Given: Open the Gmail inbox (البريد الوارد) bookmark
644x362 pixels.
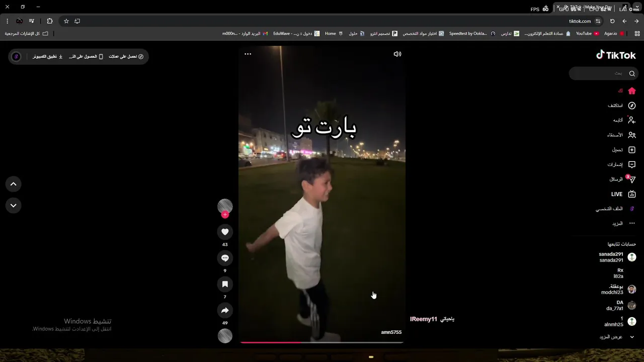Looking at the screenshot, I should [245, 34].
